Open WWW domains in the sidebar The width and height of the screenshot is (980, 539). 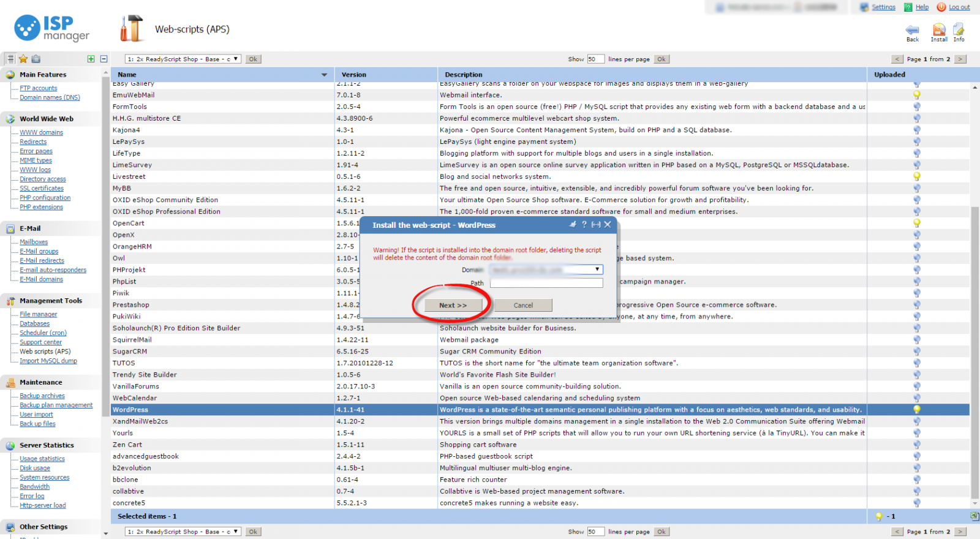tap(41, 132)
